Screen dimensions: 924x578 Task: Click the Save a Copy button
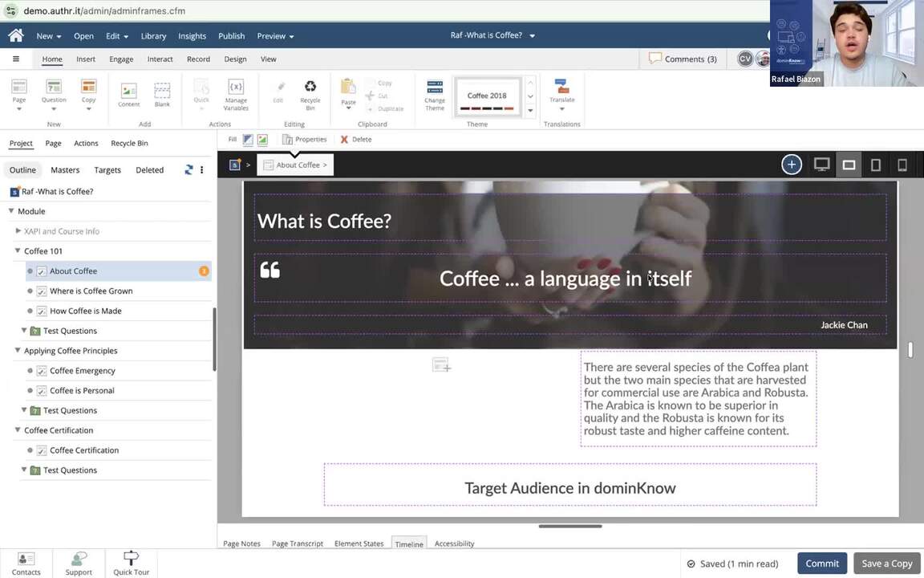886,564
